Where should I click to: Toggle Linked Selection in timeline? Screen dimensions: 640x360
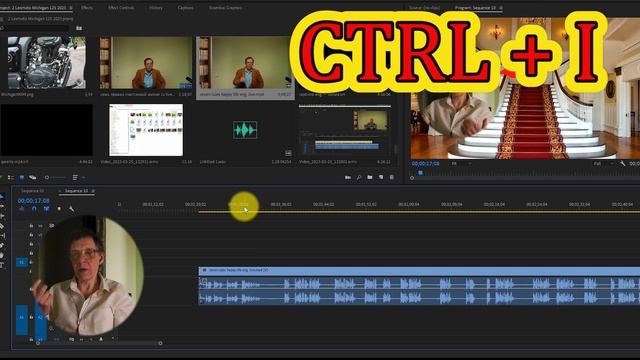47,209
